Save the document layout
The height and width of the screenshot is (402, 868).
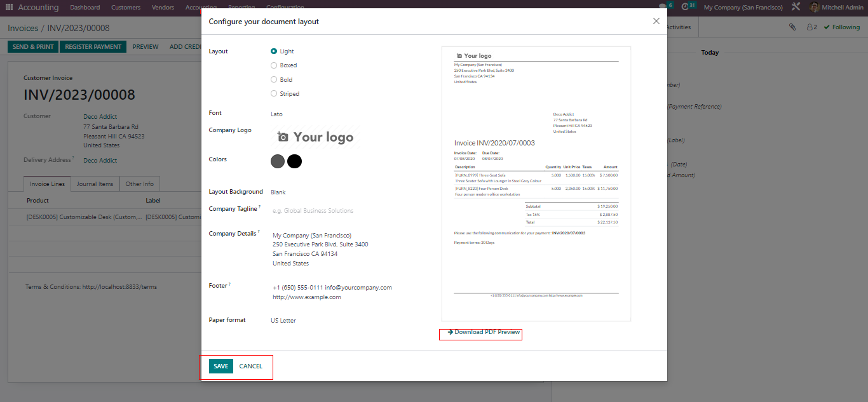(x=220, y=366)
